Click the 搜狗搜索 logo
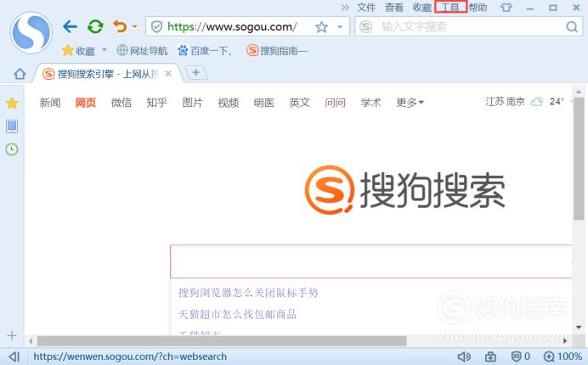588x365 pixels. click(x=405, y=190)
